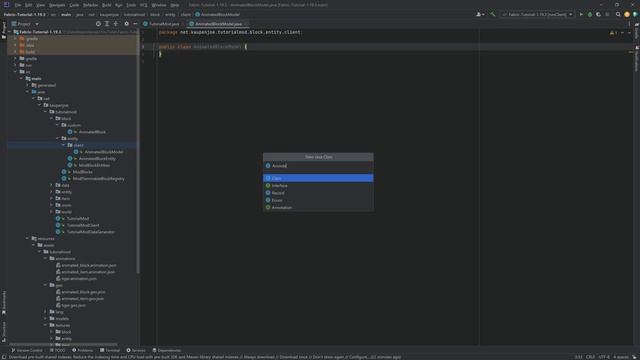Hide the Project panel with minus icon

point(135,24)
